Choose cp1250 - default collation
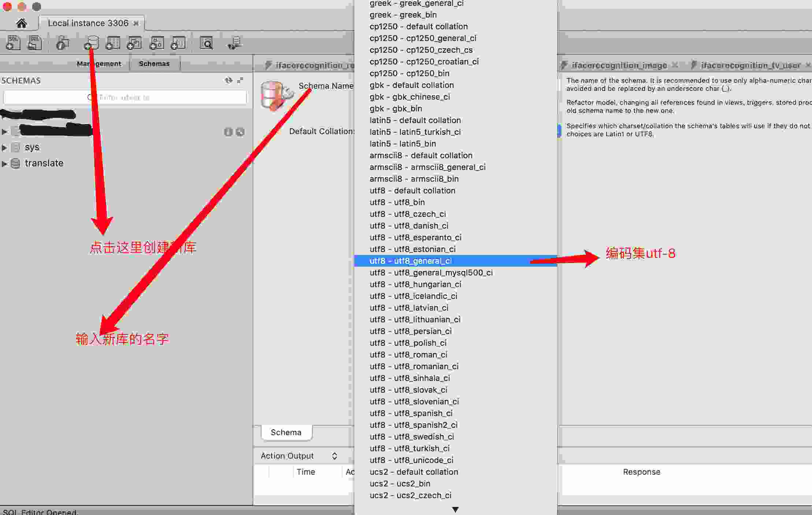 pyautogui.click(x=456, y=26)
